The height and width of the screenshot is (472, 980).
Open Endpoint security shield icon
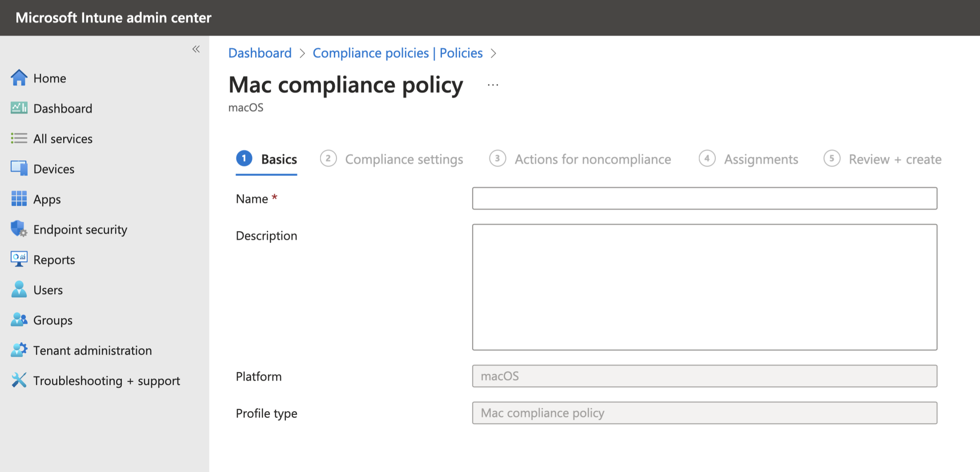coord(19,229)
